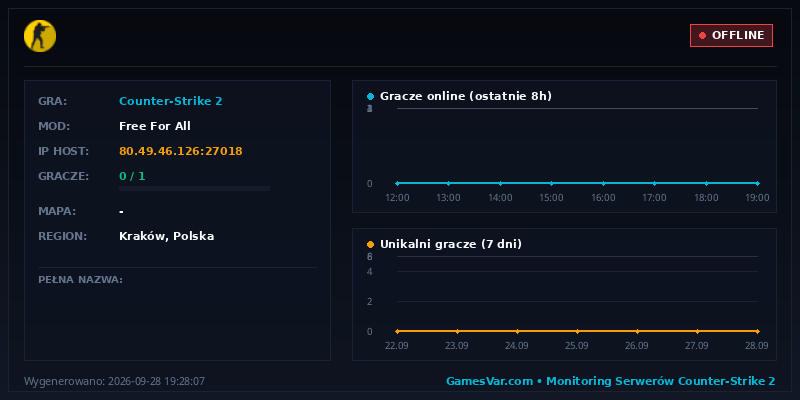This screenshot has width=800, height=400.
Task: Click the orange dot beside Unikalni gracze
Action: point(370,244)
